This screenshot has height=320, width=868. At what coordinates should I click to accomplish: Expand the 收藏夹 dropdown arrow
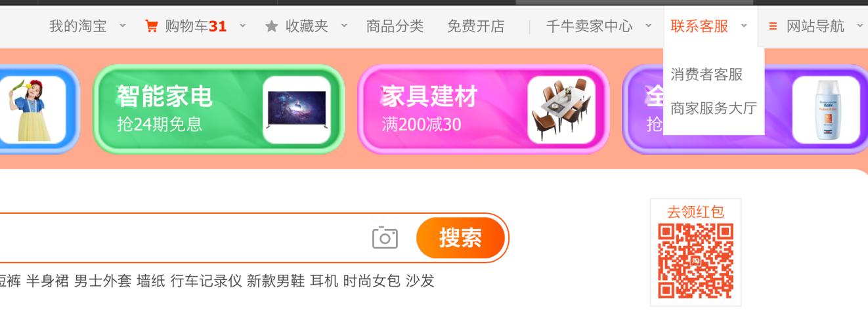pos(343,26)
